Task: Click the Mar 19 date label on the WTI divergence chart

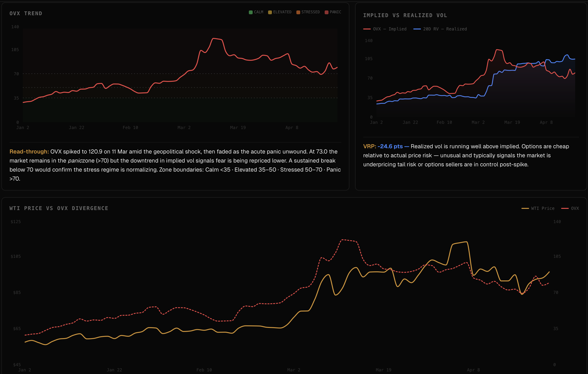Action: (384, 370)
